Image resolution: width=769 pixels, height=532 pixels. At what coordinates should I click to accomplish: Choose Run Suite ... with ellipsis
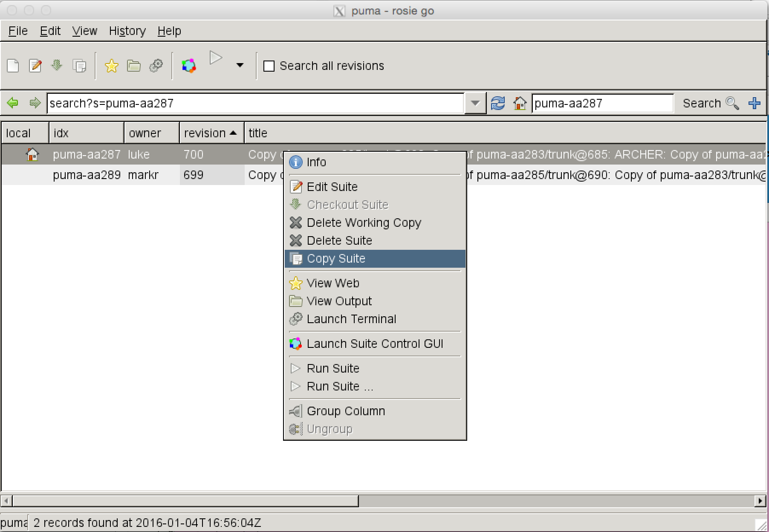click(375, 386)
